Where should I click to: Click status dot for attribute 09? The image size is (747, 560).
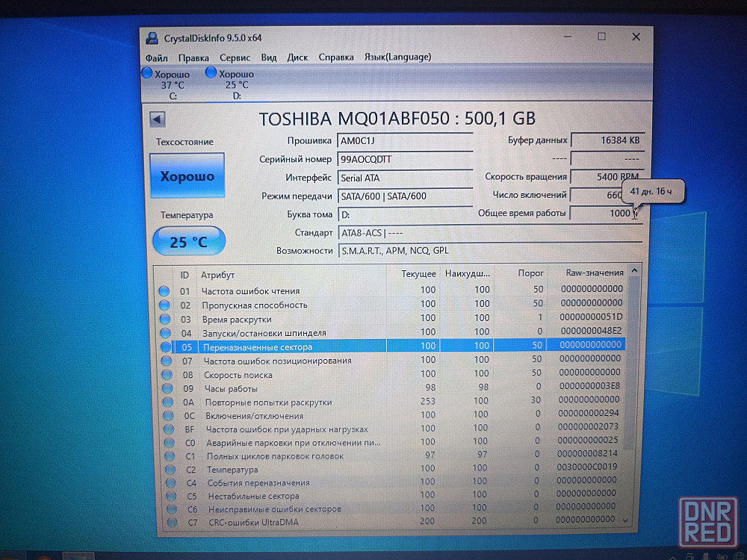[x=167, y=388]
